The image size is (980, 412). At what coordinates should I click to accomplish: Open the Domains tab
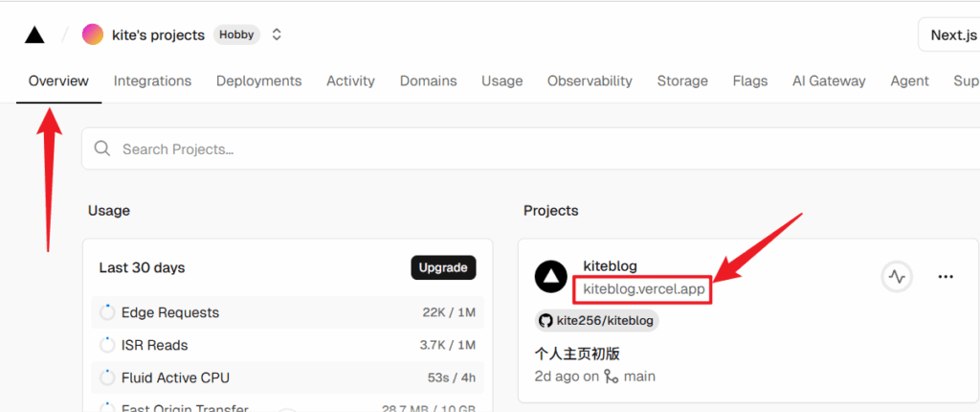pos(428,81)
